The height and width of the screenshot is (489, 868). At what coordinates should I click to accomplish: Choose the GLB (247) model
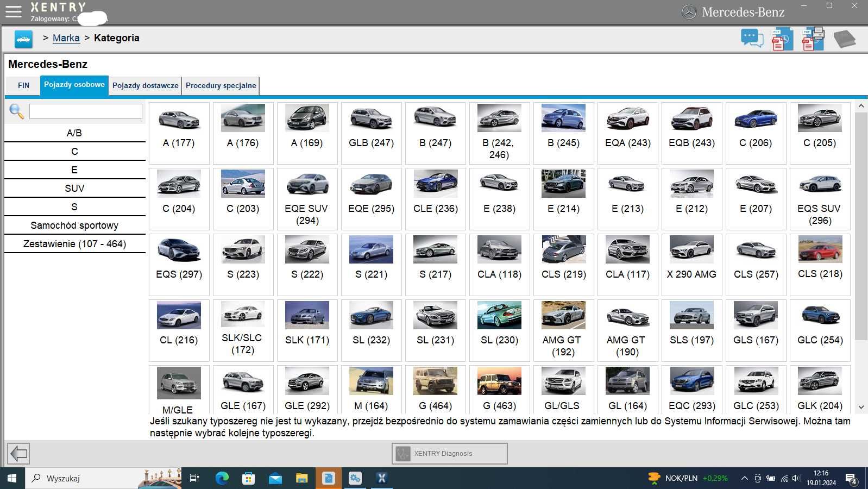pos(371,133)
